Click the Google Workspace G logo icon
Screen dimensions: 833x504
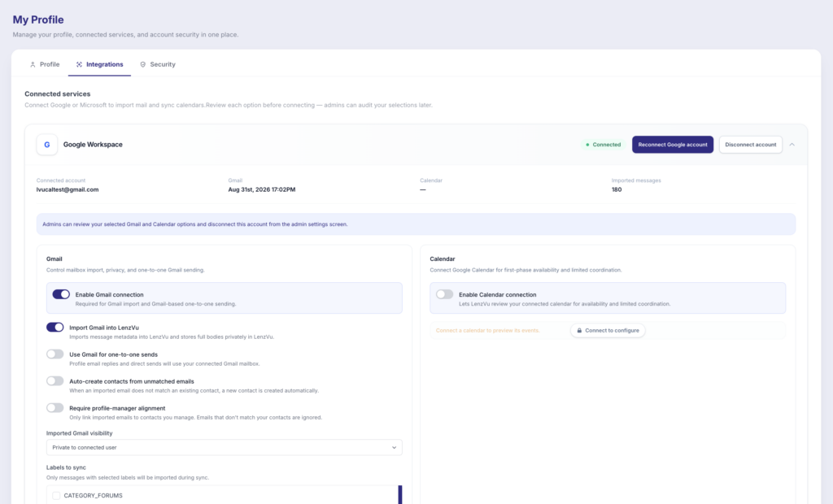click(46, 145)
